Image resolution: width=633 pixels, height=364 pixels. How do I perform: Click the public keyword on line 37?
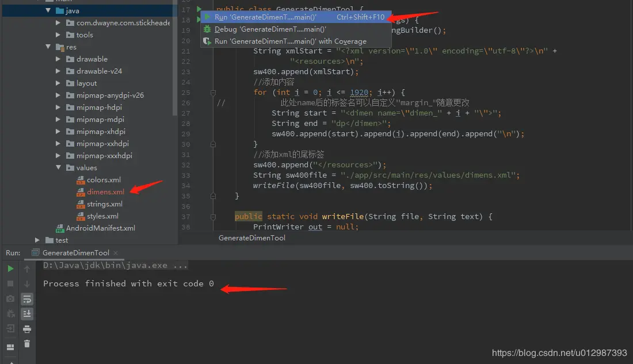coord(248,217)
